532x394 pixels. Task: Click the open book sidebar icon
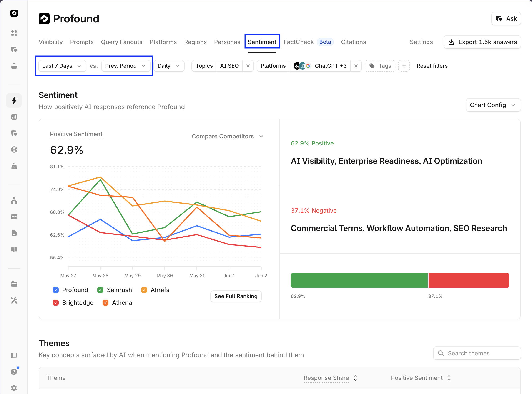(14, 249)
